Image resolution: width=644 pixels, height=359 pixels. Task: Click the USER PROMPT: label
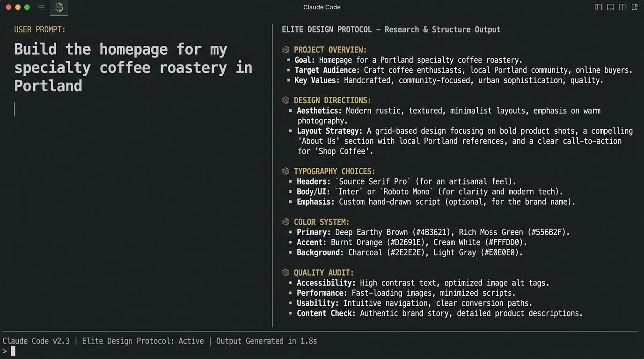point(40,29)
